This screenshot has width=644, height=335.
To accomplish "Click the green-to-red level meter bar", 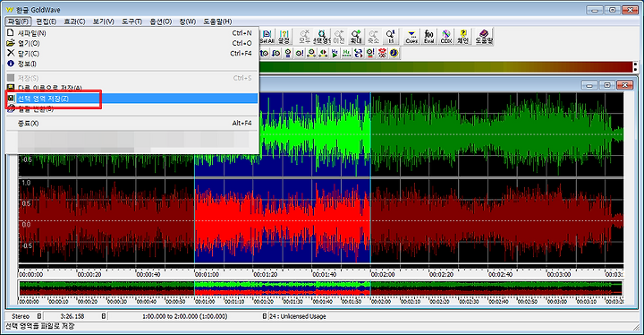I will tap(446, 67).
